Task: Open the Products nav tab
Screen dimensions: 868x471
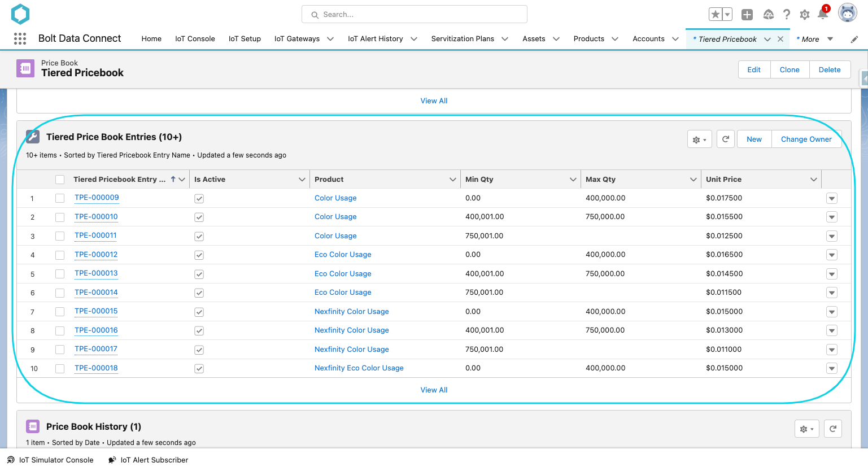Action: click(x=588, y=39)
